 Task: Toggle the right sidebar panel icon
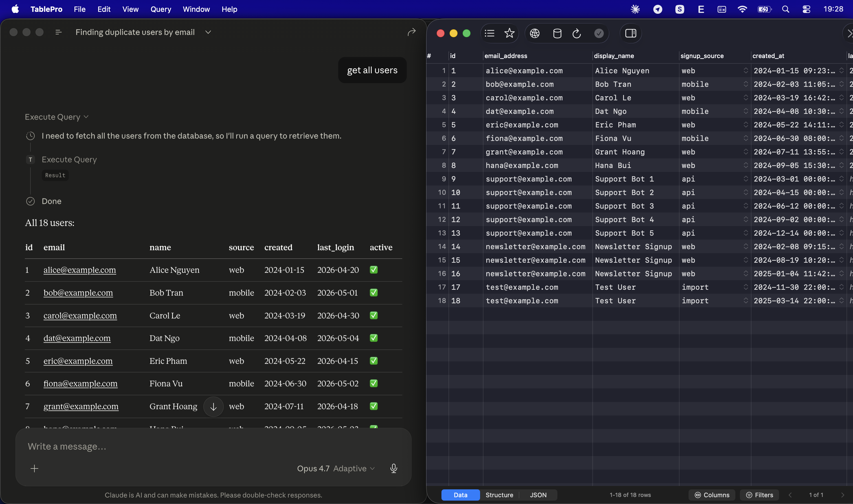[631, 33]
